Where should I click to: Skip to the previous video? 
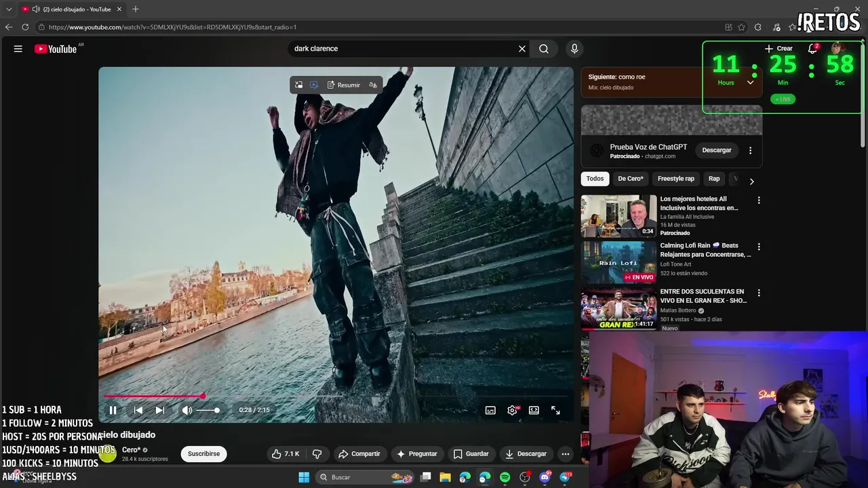pos(138,410)
